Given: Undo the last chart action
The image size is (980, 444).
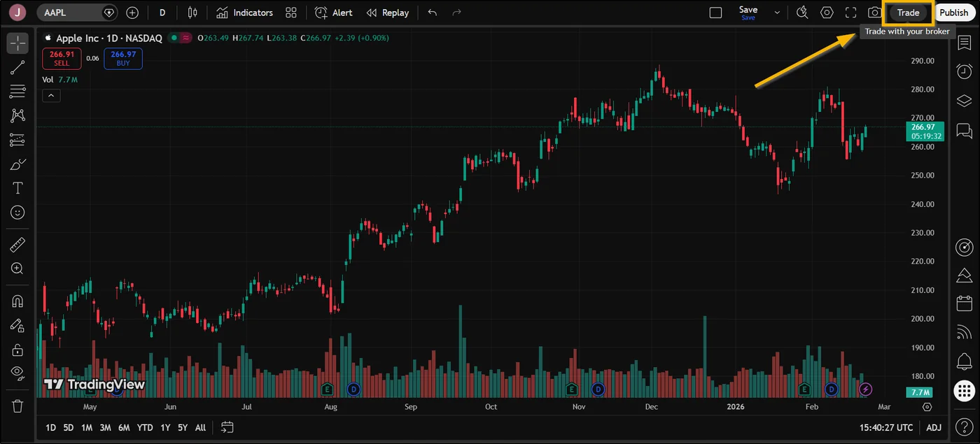Looking at the screenshot, I should pos(433,13).
